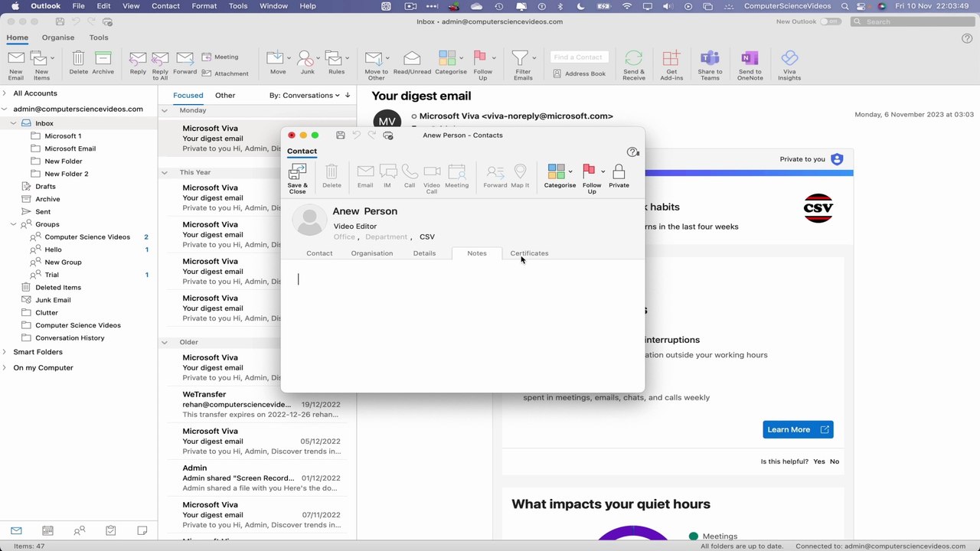This screenshot has height=551, width=980.
Task: Click the Junk icon in main toolbar
Action: coord(307,64)
